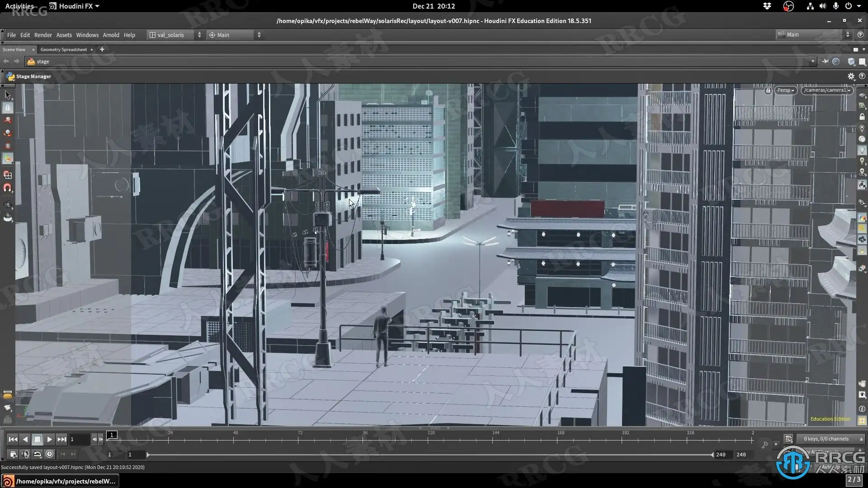
Task: Jump to the last frame button
Action: (61, 439)
